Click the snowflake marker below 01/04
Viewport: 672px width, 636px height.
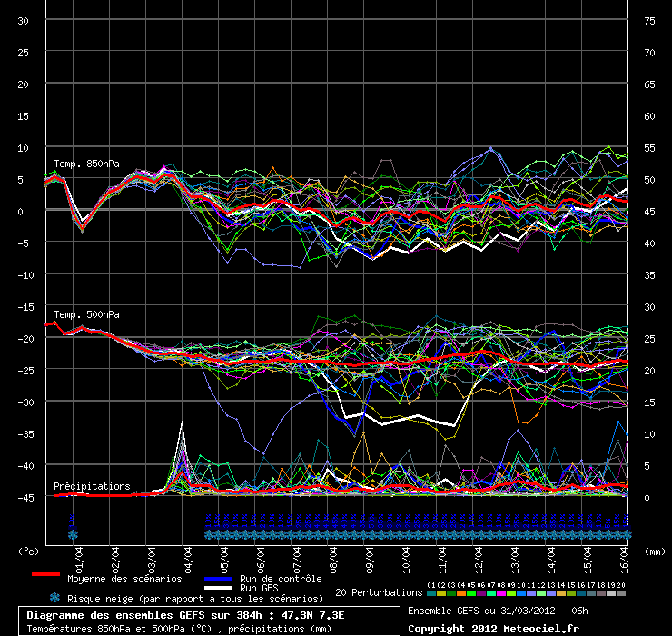point(73,535)
